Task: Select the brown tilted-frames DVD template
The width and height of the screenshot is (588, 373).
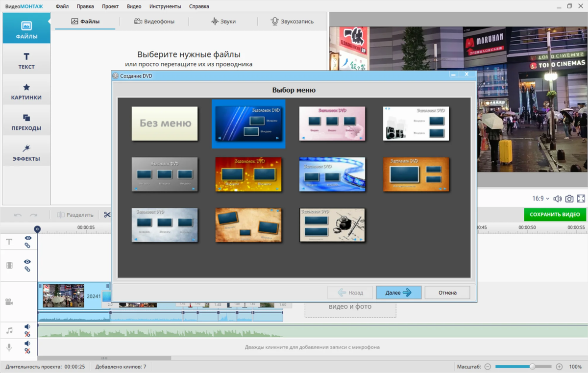Action: [248, 225]
